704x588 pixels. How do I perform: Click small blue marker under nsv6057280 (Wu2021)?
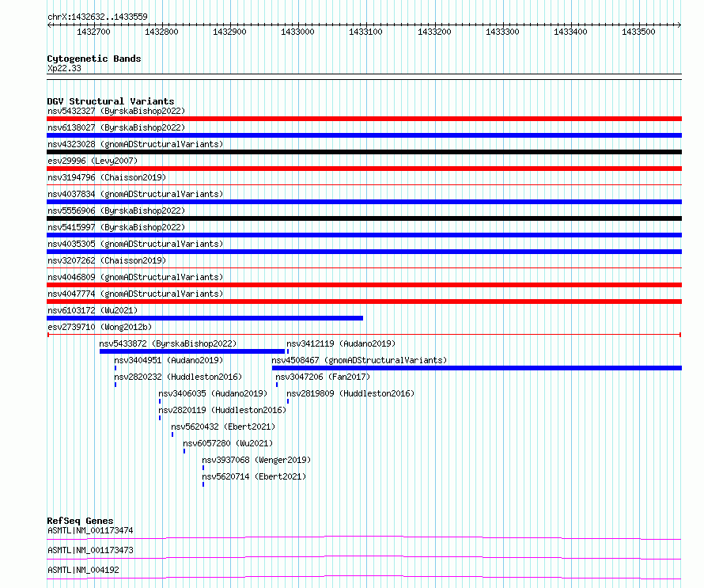click(184, 451)
